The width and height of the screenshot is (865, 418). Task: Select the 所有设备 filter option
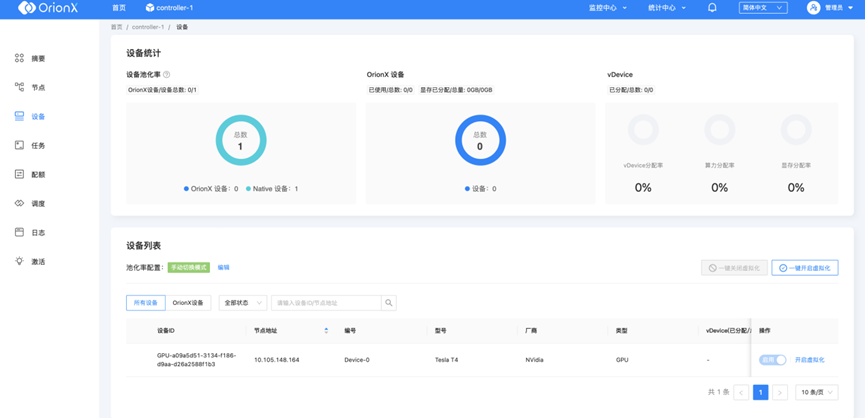tap(145, 303)
